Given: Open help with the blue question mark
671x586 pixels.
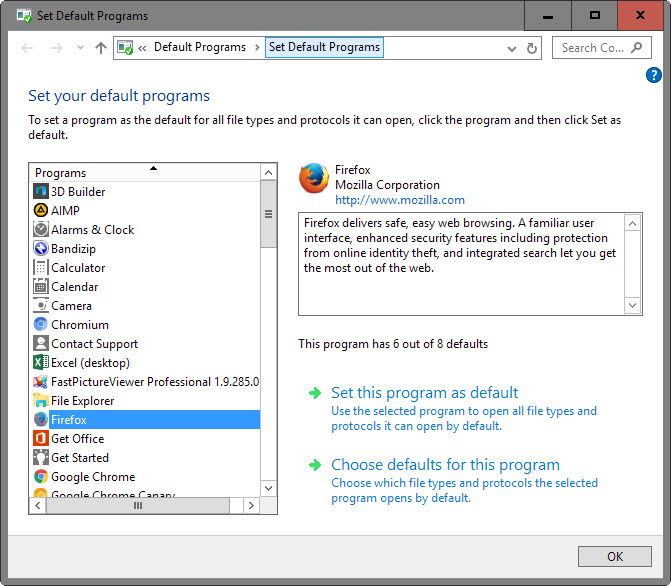Looking at the screenshot, I should click(x=653, y=75).
